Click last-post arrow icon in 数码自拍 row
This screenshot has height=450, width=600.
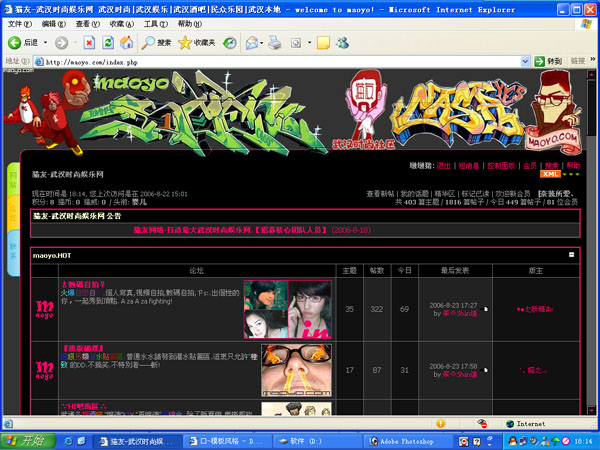[485, 309]
